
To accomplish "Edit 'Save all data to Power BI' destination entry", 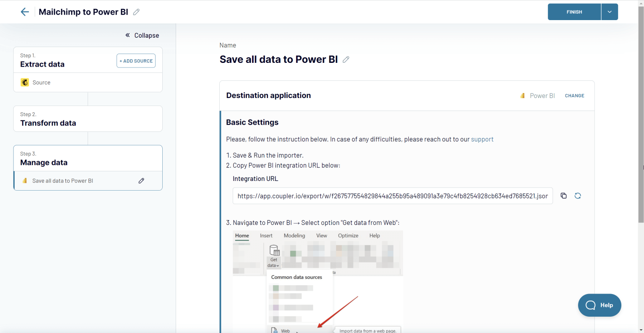I will [x=141, y=181].
